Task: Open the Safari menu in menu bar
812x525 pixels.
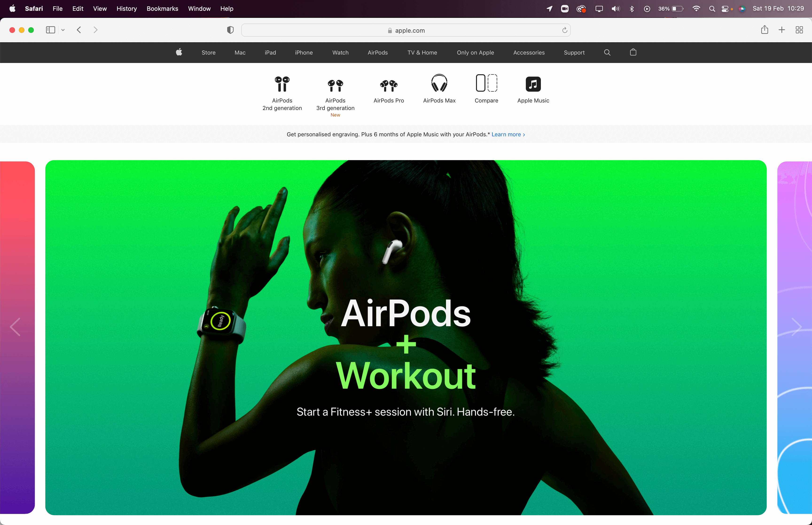Action: pos(34,8)
